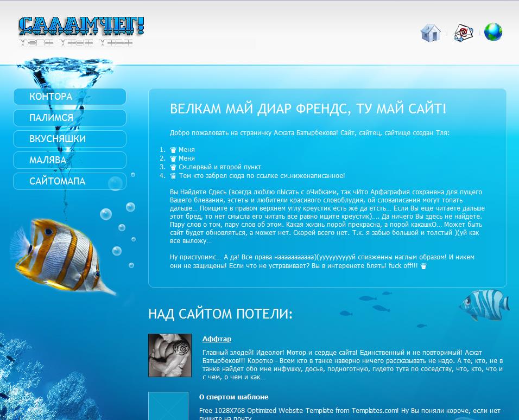Open the КОНТОРА menu item
This screenshot has height=420, width=519.
69,97
